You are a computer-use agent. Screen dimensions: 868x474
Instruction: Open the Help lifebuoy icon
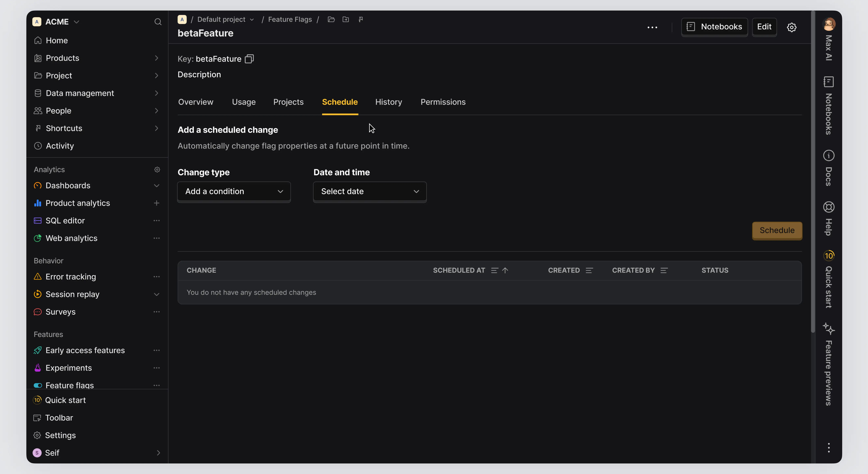coord(829,207)
